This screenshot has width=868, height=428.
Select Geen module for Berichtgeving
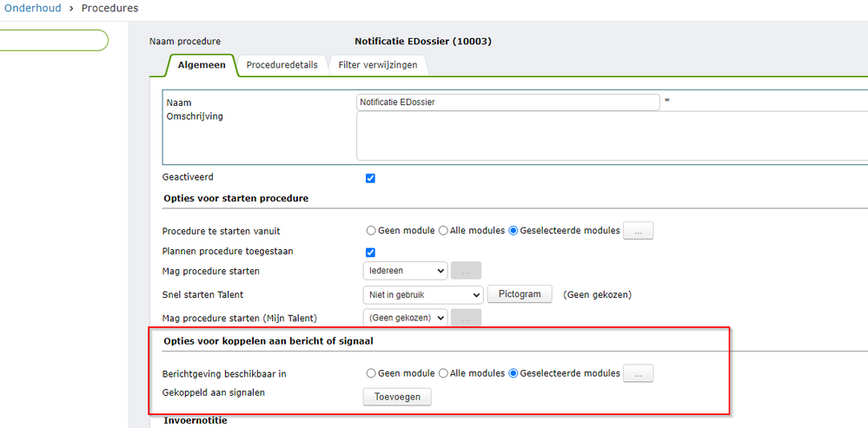tap(372, 374)
